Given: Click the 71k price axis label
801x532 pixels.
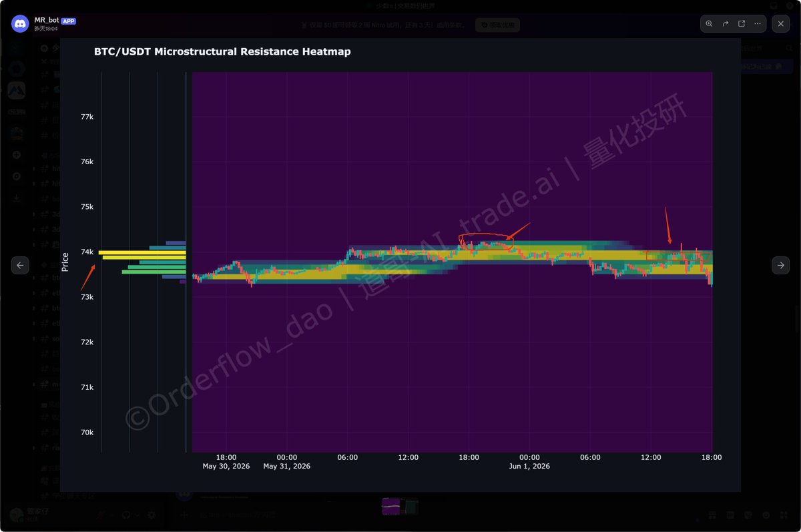Looking at the screenshot, I should 87,387.
